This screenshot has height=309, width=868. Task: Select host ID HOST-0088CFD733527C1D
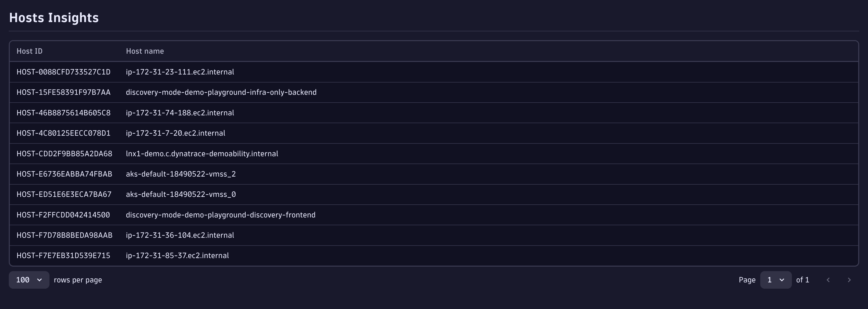point(63,72)
